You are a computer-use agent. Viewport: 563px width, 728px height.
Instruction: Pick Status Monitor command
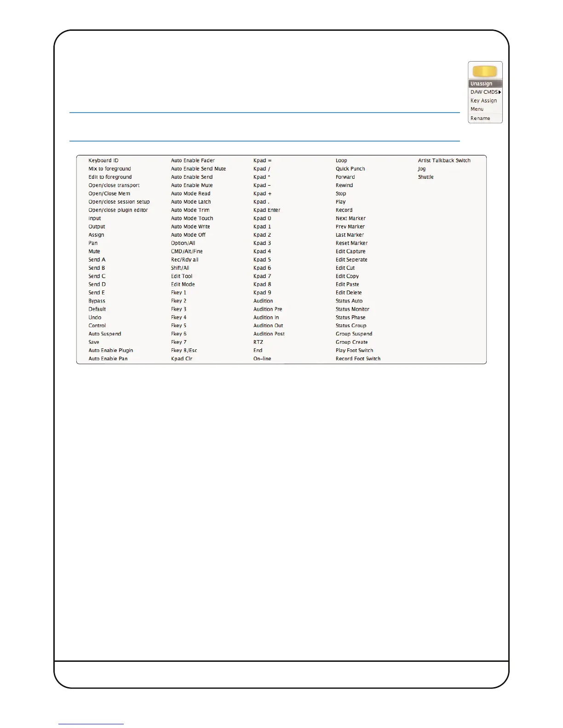(352, 309)
